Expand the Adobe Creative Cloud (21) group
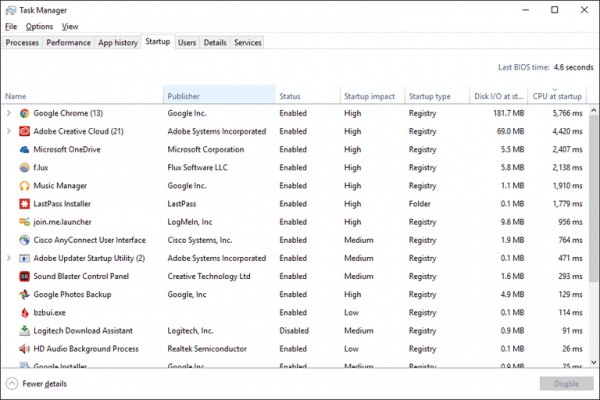Viewport: 600px width, 400px height. (x=9, y=131)
